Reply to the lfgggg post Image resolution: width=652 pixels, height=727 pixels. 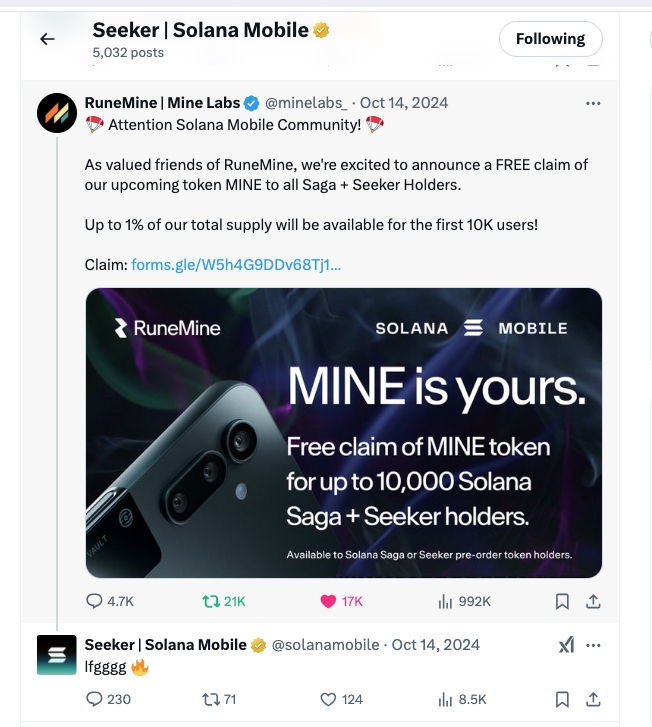(95, 699)
